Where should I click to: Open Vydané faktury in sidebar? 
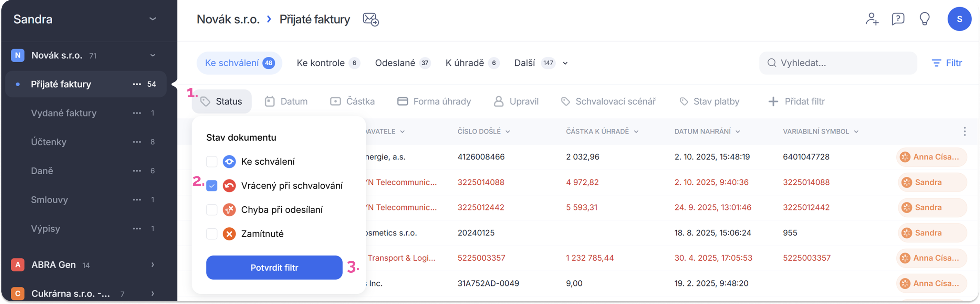[x=64, y=113]
